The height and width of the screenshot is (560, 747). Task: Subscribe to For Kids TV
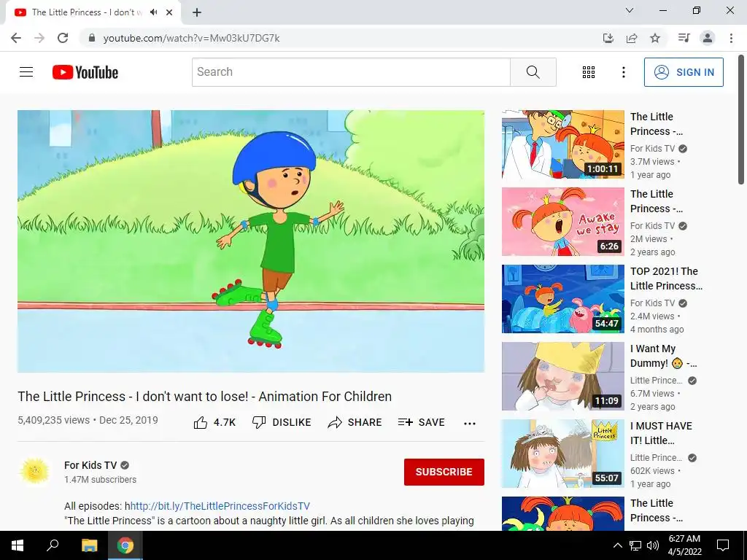click(x=444, y=472)
